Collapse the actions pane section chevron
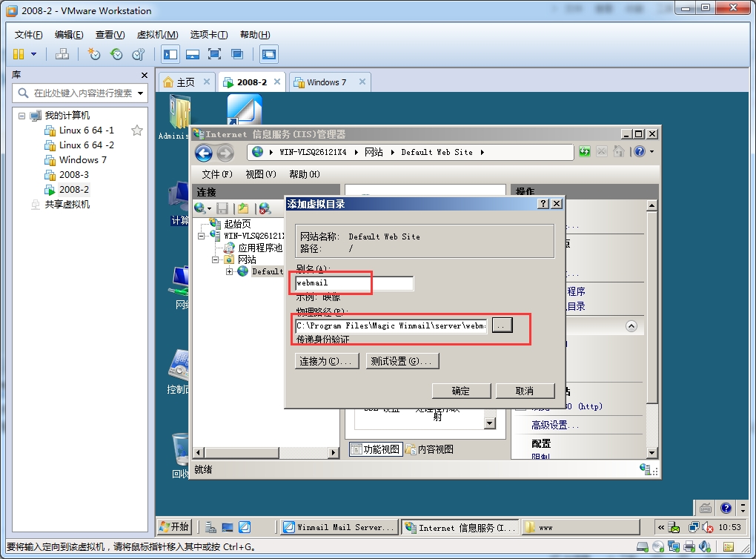 point(631,326)
